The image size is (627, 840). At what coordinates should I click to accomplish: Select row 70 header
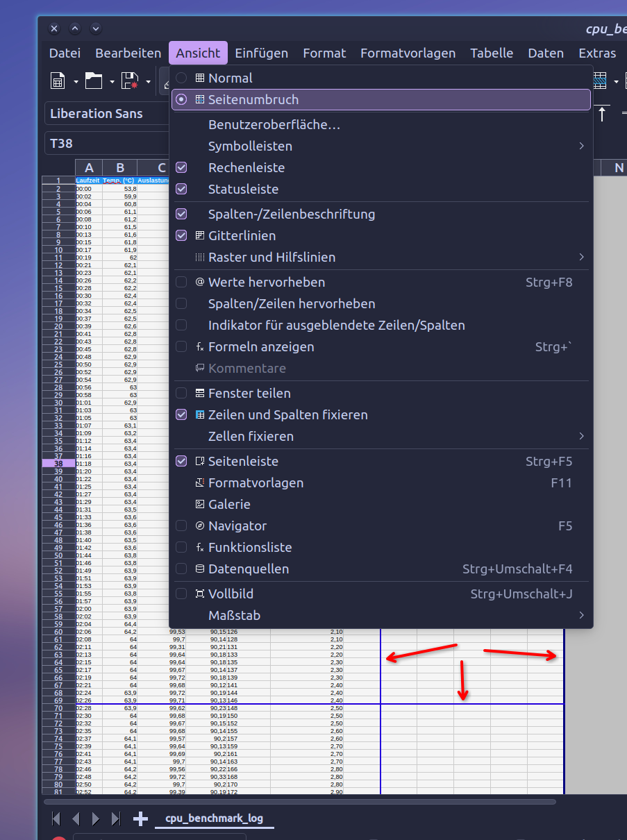click(58, 708)
